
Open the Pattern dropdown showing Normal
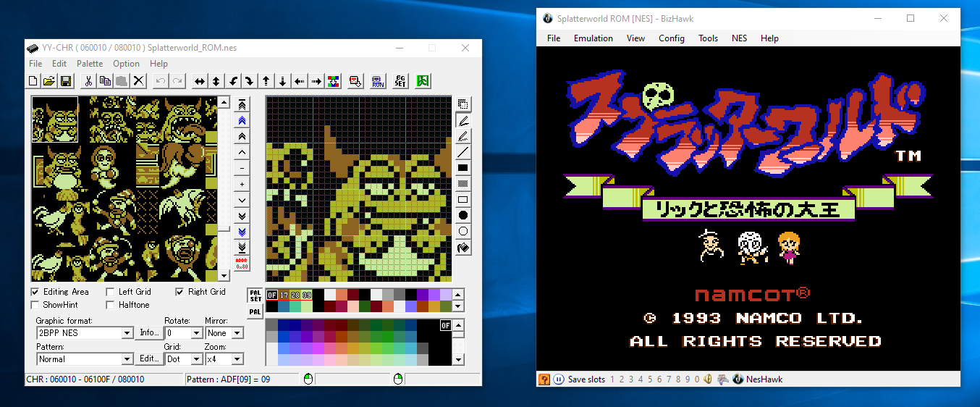click(127, 359)
